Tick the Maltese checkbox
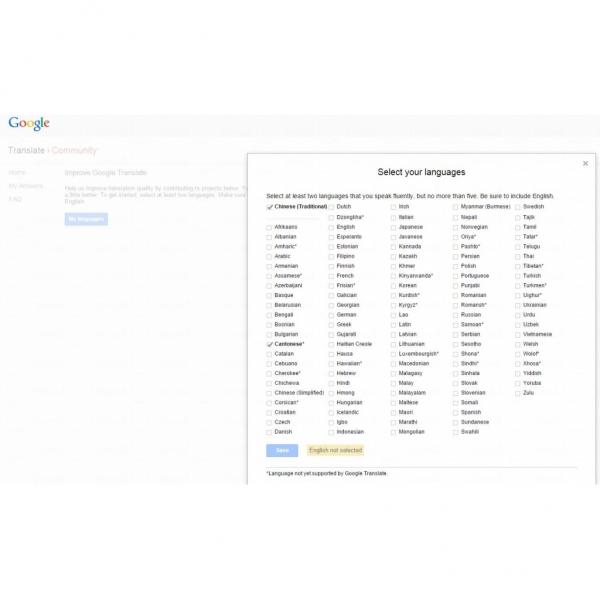Image resolution: width=600 pixels, height=600 pixels. coord(393,403)
